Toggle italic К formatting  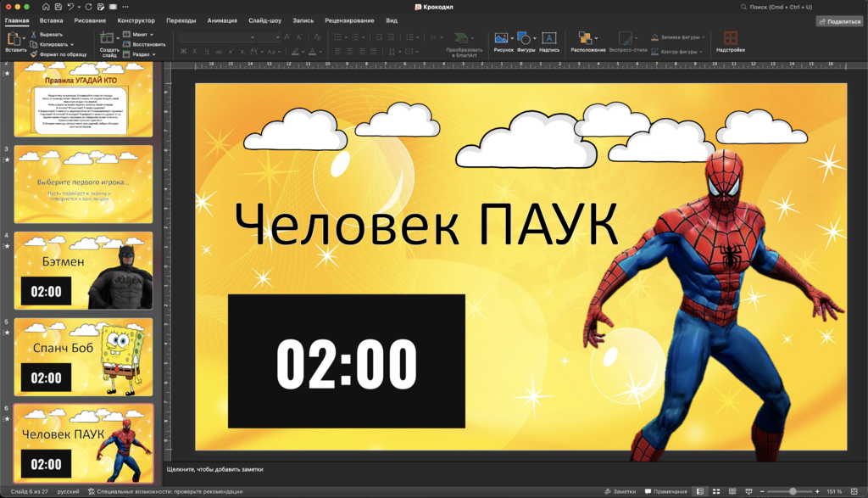pos(195,52)
